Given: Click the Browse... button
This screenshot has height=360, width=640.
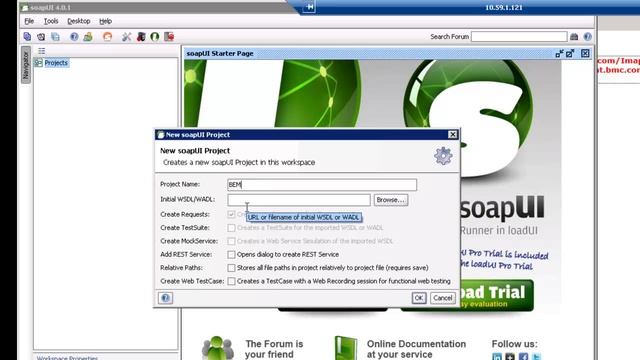Looking at the screenshot, I should click(x=391, y=200).
